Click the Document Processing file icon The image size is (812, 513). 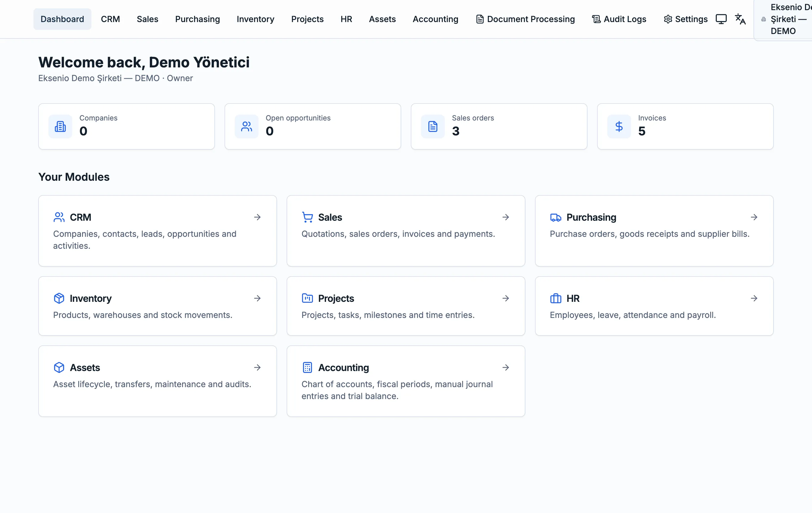click(x=479, y=19)
